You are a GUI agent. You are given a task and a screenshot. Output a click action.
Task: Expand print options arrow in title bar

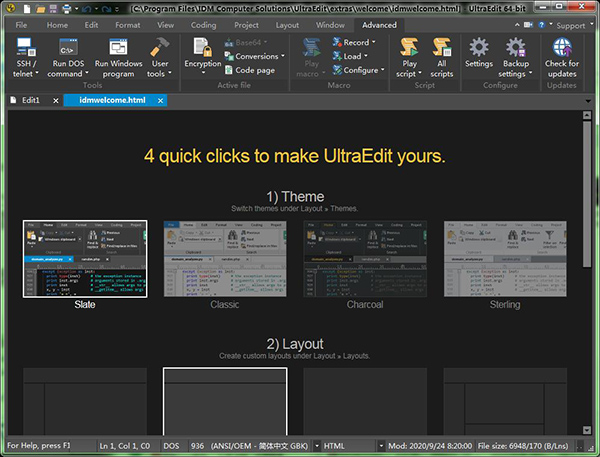[x=77, y=8]
